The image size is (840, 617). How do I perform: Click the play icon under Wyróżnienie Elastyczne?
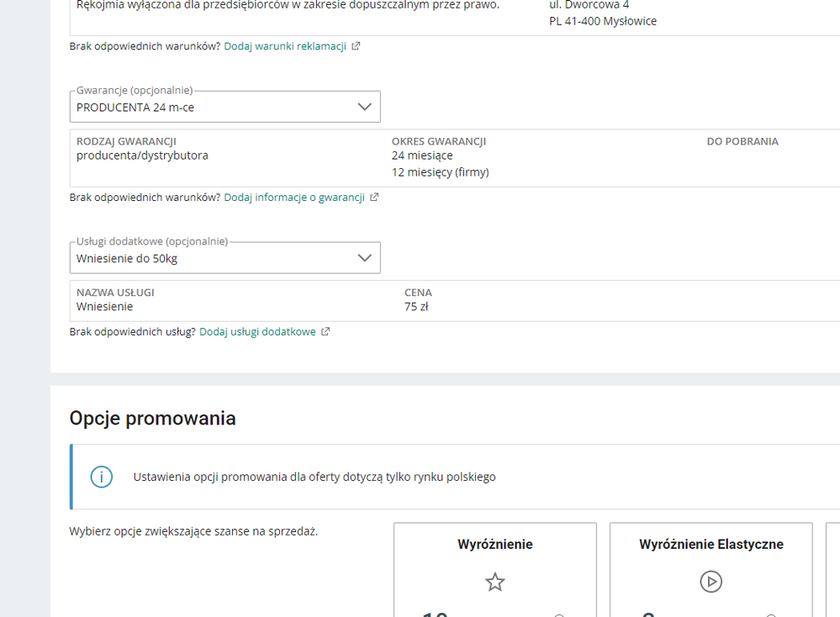(x=711, y=582)
